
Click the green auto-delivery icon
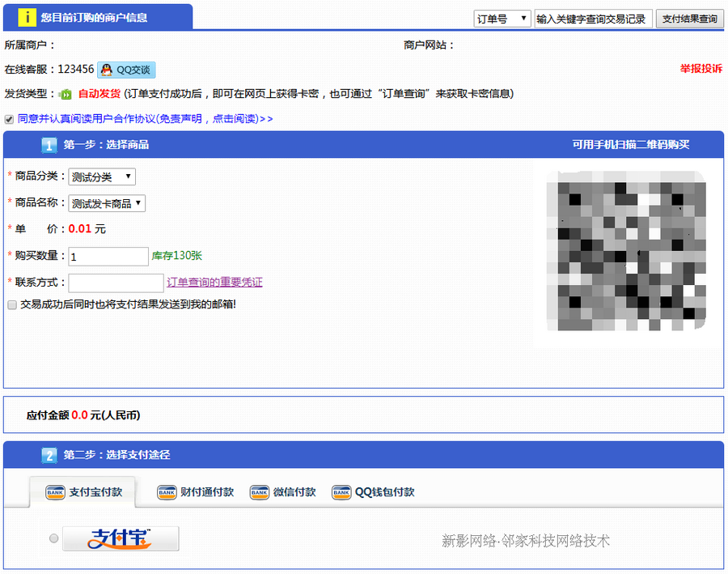(x=66, y=95)
